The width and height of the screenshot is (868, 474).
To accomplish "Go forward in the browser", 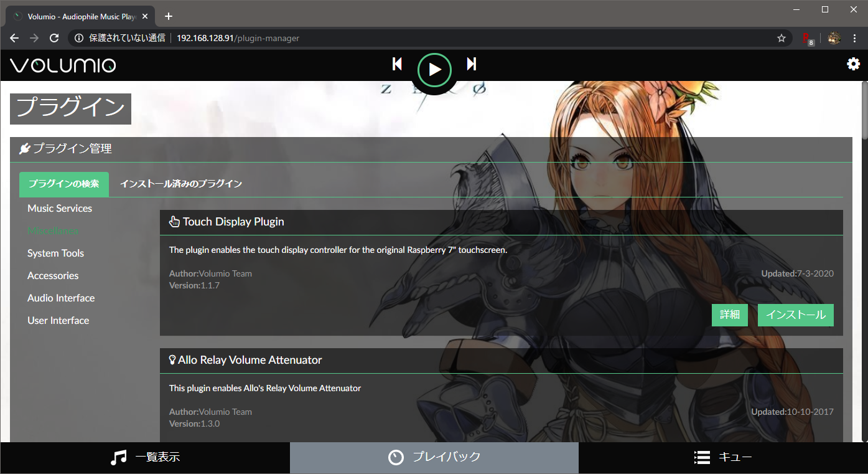I will [x=34, y=38].
